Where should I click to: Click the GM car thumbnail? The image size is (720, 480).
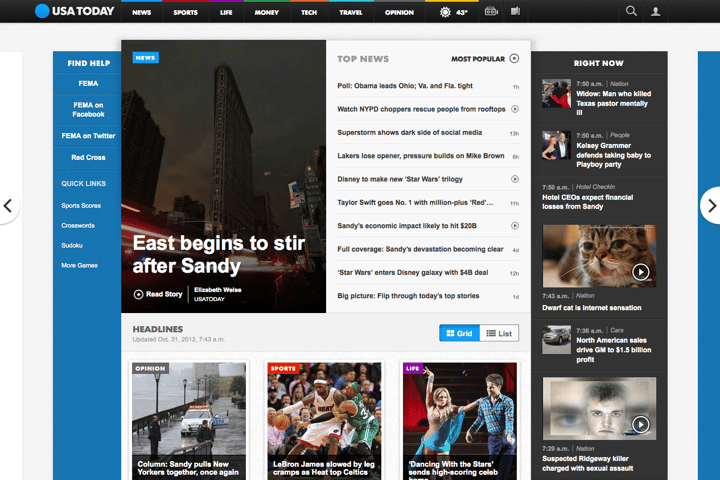pyautogui.click(x=556, y=340)
